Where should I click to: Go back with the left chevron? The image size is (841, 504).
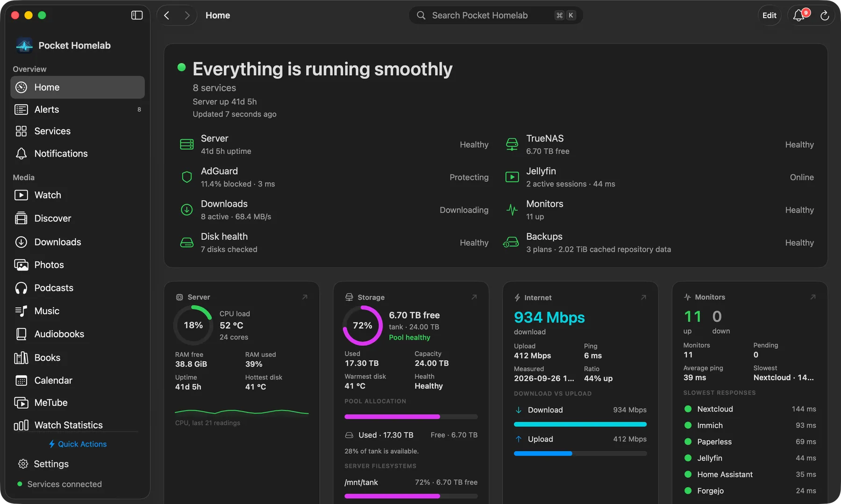[x=167, y=15]
